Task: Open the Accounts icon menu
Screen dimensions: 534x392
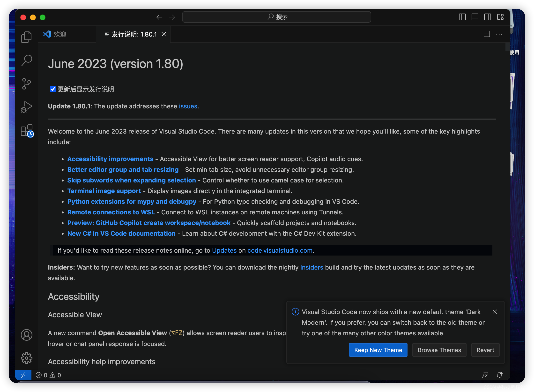Action: tap(26, 335)
